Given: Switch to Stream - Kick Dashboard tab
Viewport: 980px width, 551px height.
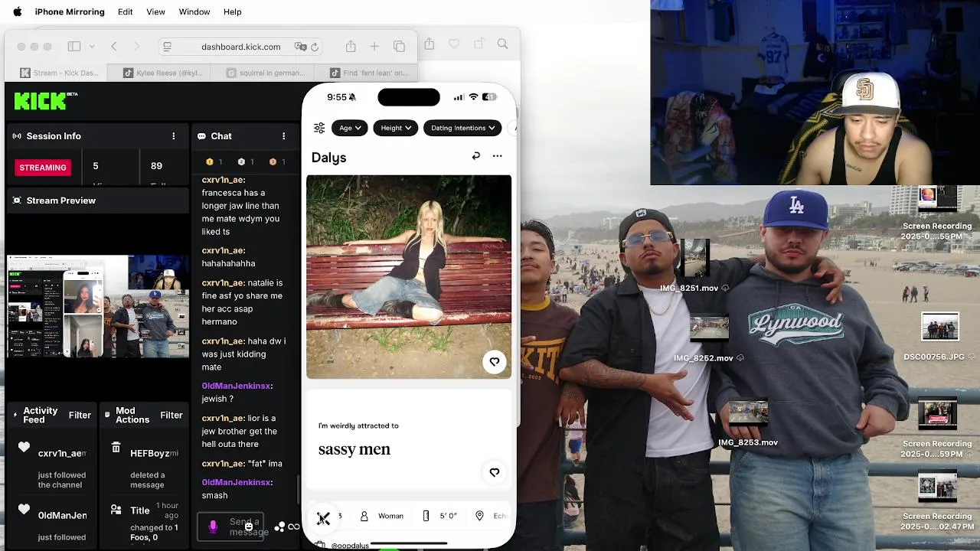Looking at the screenshot, I should (x=60, y=73).
